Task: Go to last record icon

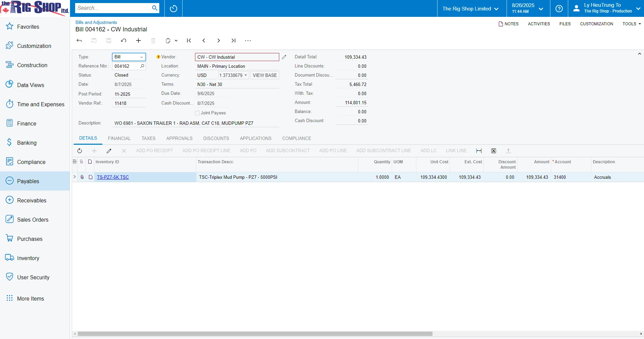Action: (x=233, y=40)
